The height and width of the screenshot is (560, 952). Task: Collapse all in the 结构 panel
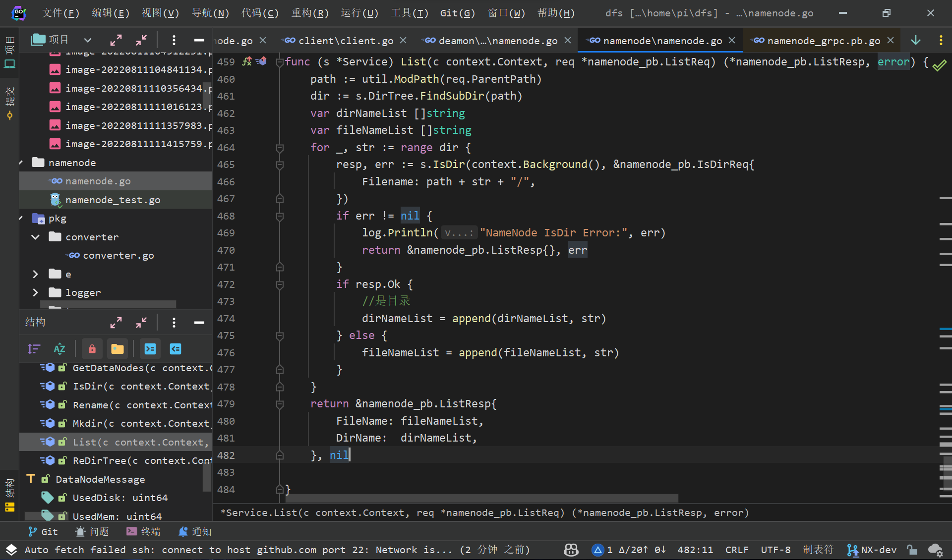pyautogui.click(x=141, y=323)
